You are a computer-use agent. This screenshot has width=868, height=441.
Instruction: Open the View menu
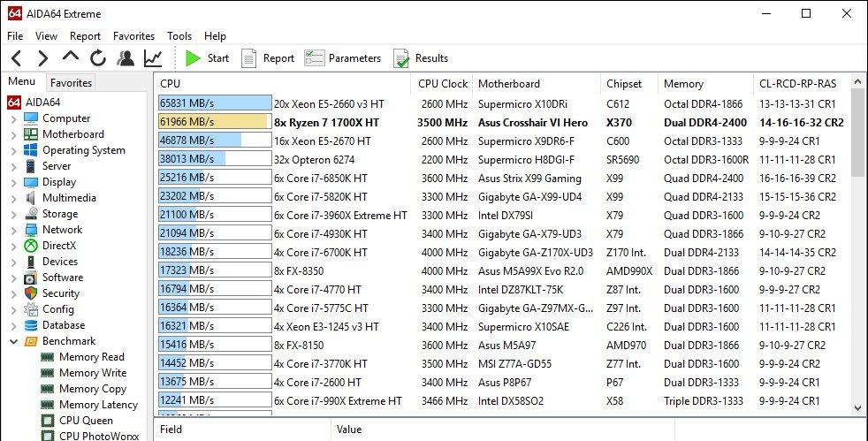[x=46, y=36]
